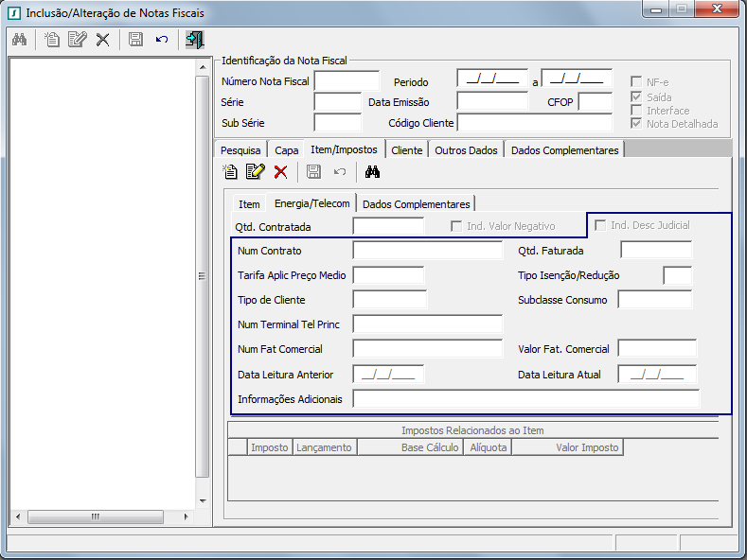The width and height of the screenshot is (747, 560).
Task: Click the binoculars search icon in main toolbar
Action: [x=19, y=39]
